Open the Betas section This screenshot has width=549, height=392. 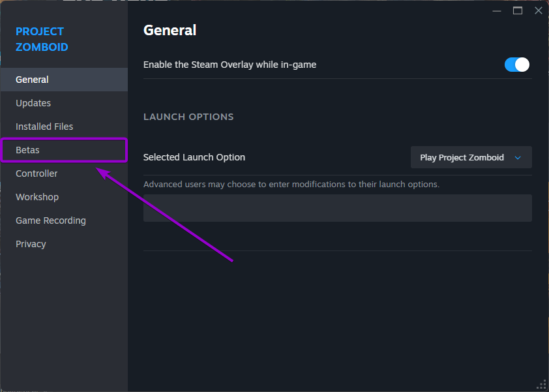64,150
